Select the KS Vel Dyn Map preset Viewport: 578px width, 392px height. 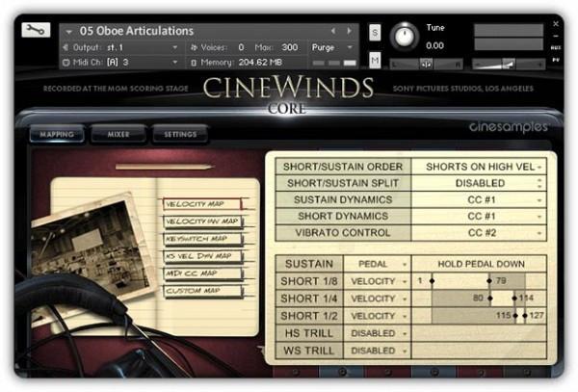pos(202,256)
